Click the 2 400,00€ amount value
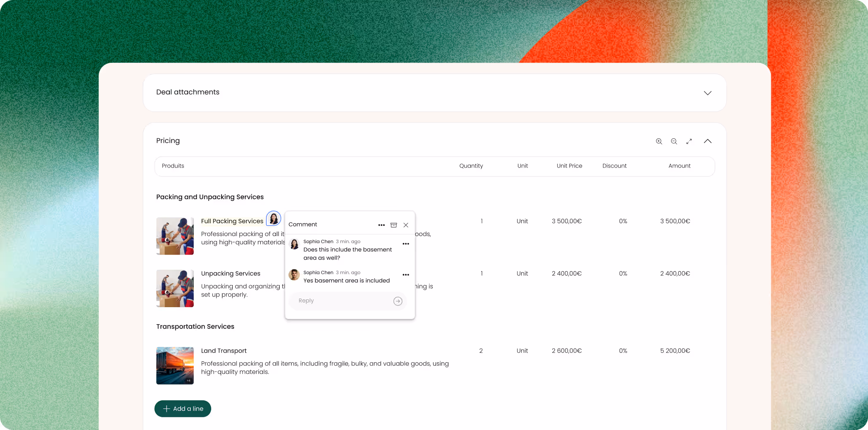 [x=675, y=274]
